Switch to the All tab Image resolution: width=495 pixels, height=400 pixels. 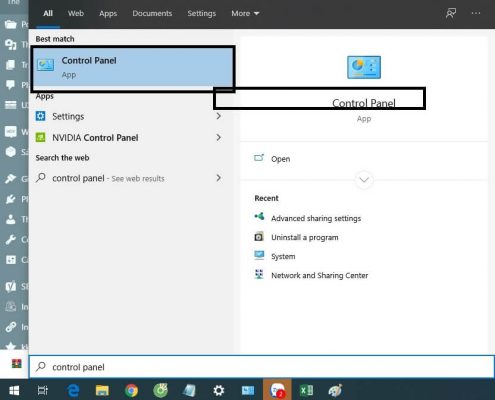[x=48, y=13]
